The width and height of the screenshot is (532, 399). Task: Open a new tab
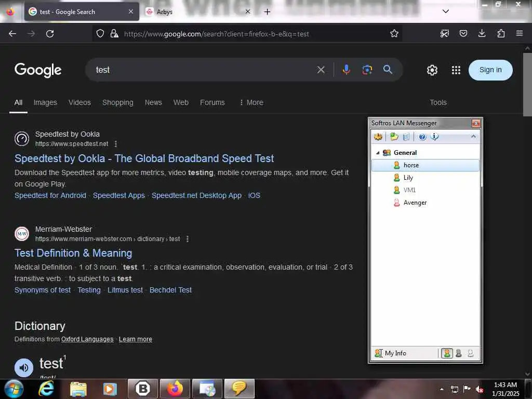pyautogui.click(x=268, y=12)
